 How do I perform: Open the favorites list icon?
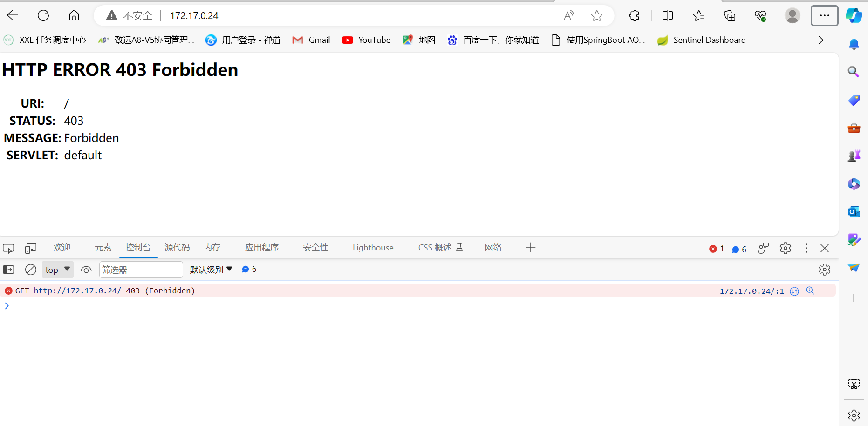click(x=699, y=16)
